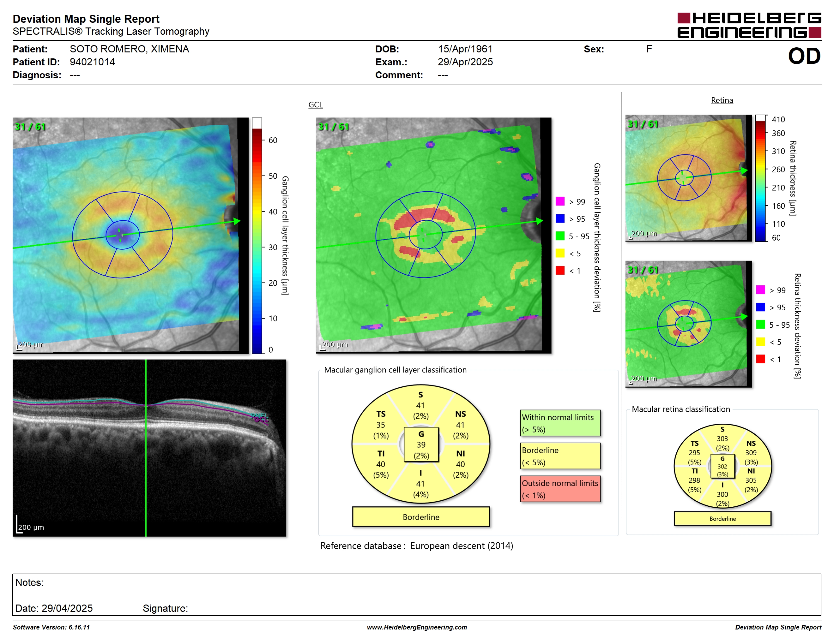The height and width of the screenshot is (644, 834).
Task: Select GCL sector S value 41
Action: [420, 406]
